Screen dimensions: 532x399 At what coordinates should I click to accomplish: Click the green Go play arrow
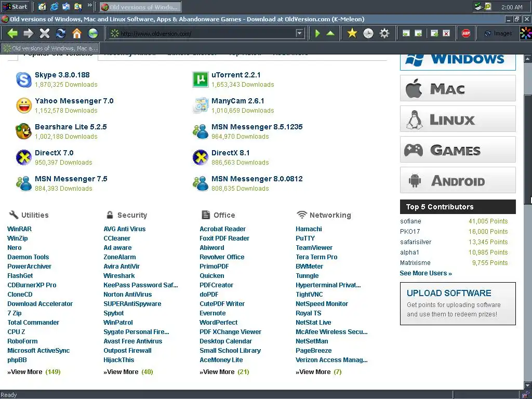(317, 33)
